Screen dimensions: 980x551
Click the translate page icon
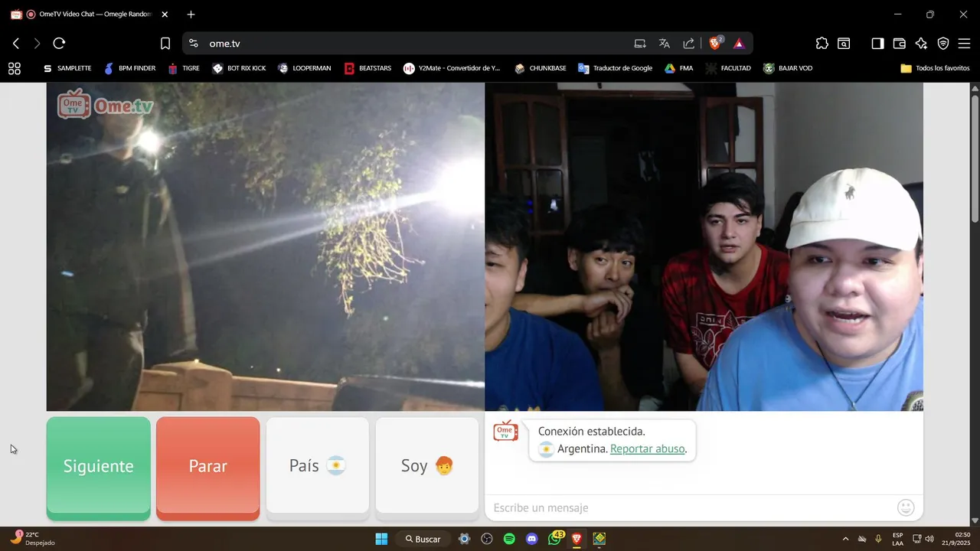point(665,44)
